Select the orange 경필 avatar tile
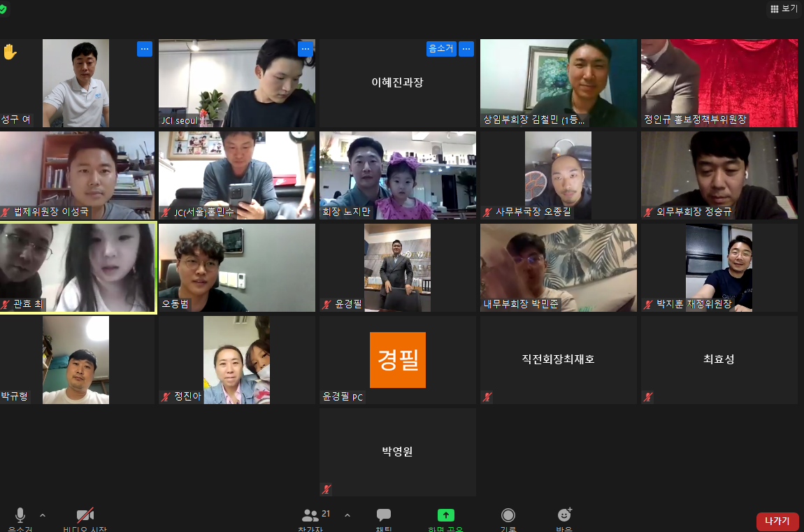The image size is (804, 532). 397,360
